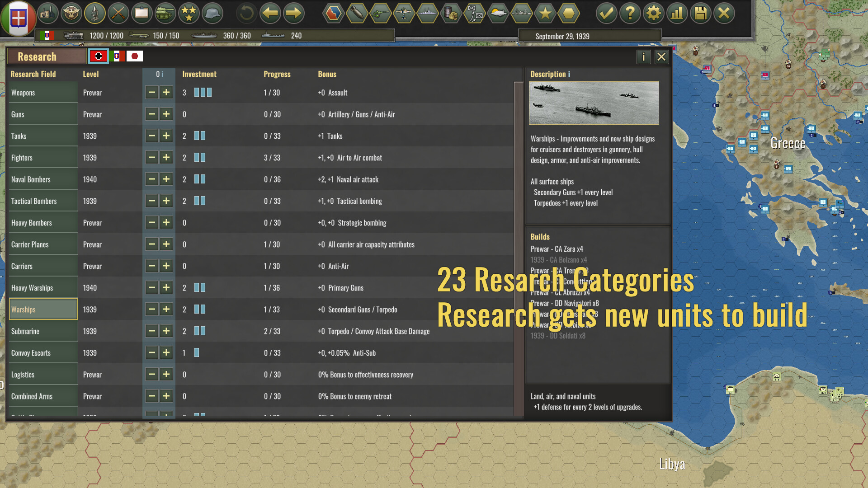Viewport: 868px width, 488px height.
Task: Toggle the airplane map filter hexagon
Action: 404,13
